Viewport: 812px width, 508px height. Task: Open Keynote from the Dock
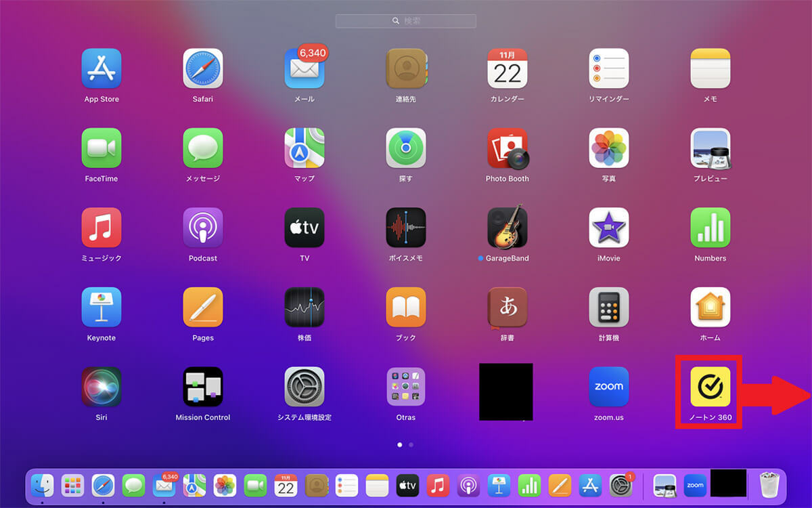[x=499, y=485]
